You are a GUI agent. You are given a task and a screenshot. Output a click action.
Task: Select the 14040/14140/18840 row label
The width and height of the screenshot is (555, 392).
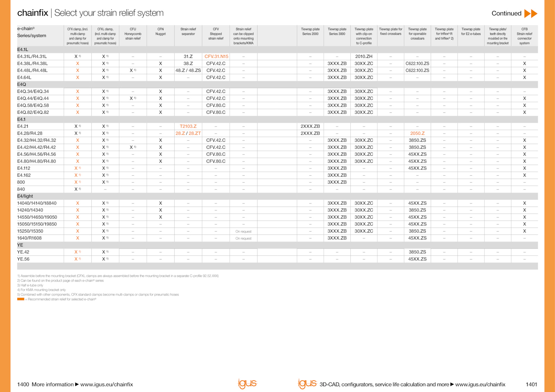click(37, 203)
